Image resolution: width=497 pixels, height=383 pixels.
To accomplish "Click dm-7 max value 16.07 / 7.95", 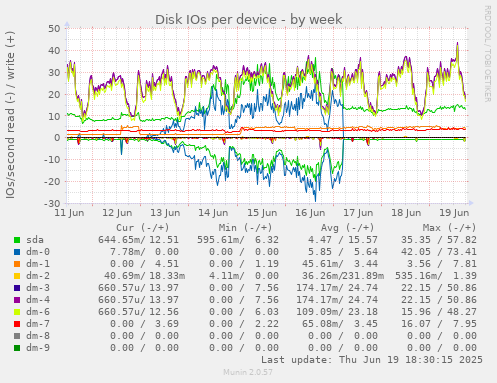I will point(439,324).
